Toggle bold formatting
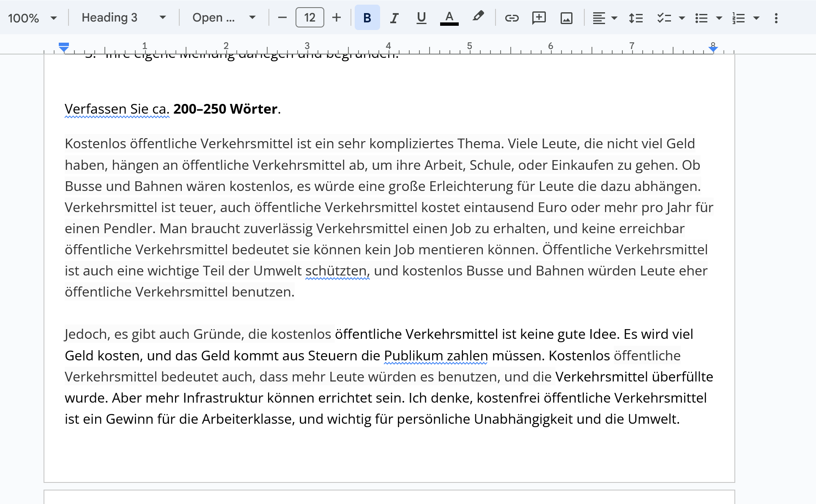The width and height of the screenshot is (816, 504). 367,18
